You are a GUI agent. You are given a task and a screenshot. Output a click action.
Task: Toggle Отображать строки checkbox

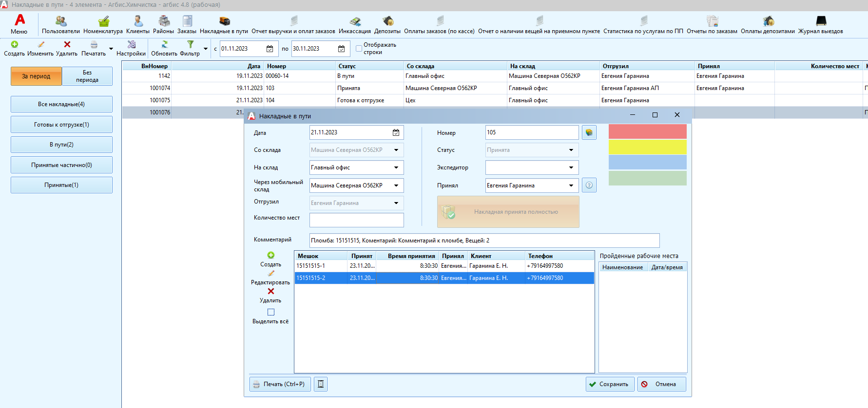click(359, 48)
